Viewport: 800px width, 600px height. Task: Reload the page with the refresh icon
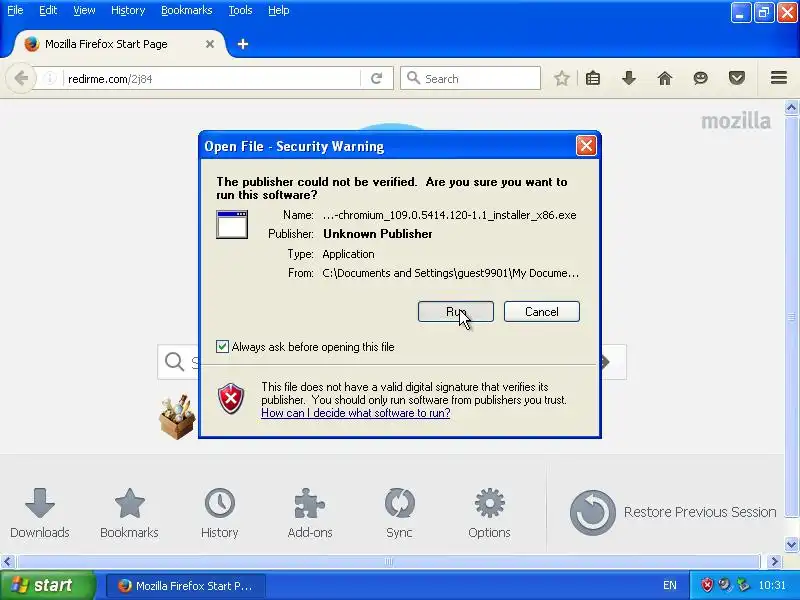coord(377,79)
